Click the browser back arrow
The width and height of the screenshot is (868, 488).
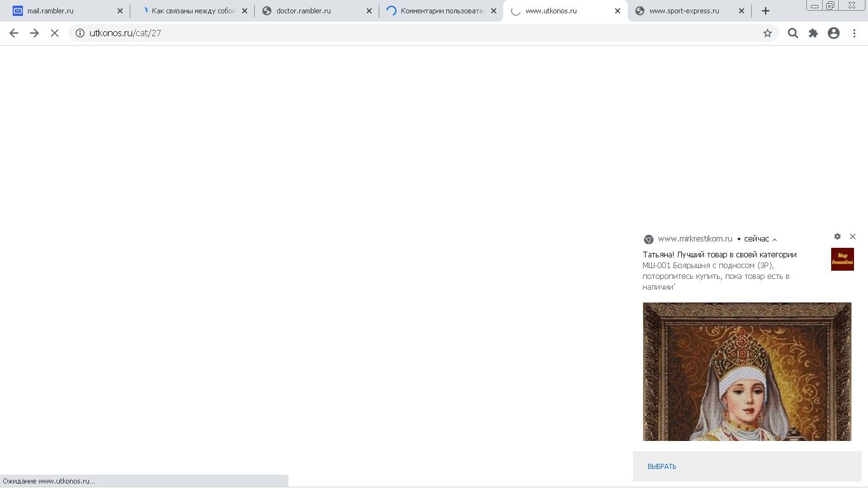pyautogui.click(x=14, y=33)
